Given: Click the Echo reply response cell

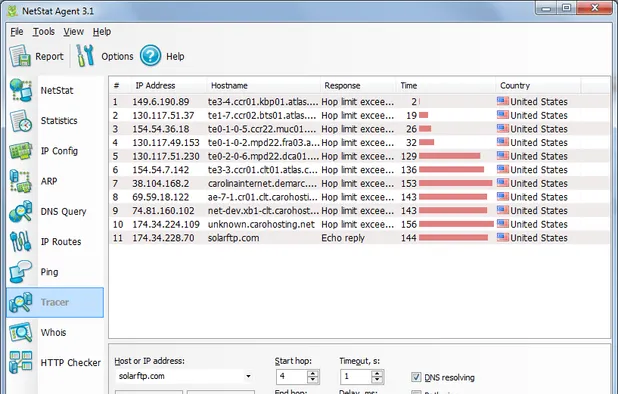Looking at the screenshot, I should click(343, 238).
